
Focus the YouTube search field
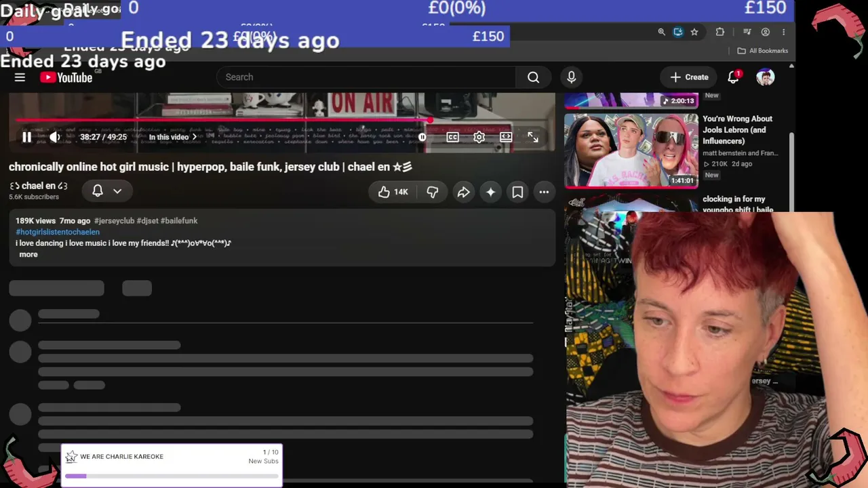[366, 77]
